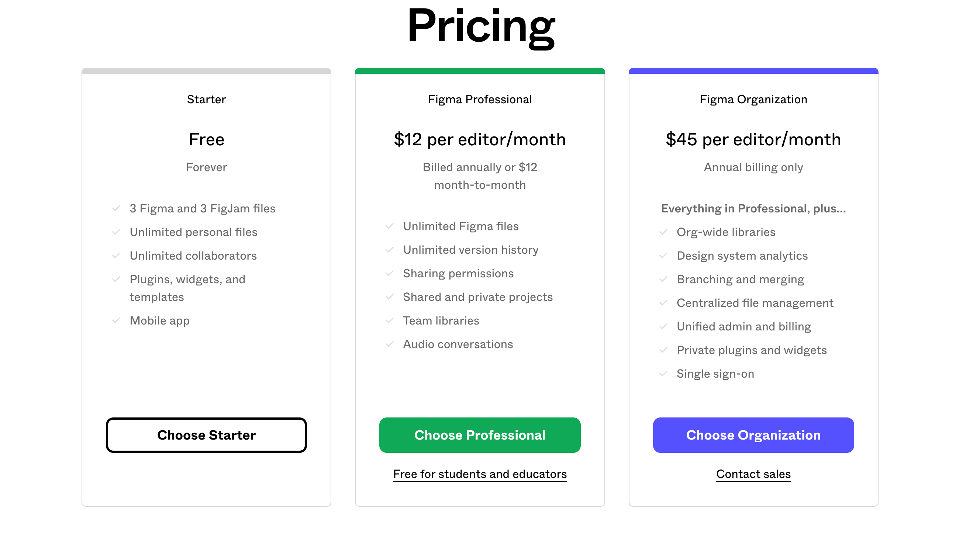Click the Choose Organization button

pos(753,435)
